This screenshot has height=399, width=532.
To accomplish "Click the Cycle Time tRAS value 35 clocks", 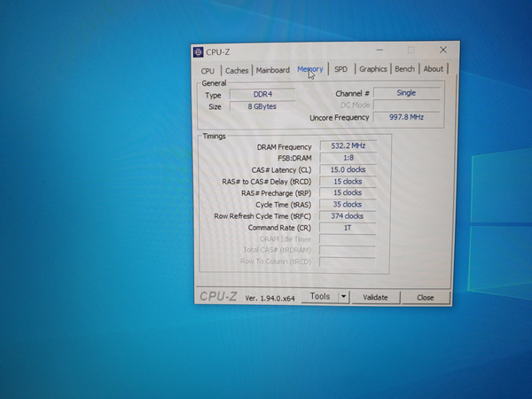I will (x=348, y=205).
